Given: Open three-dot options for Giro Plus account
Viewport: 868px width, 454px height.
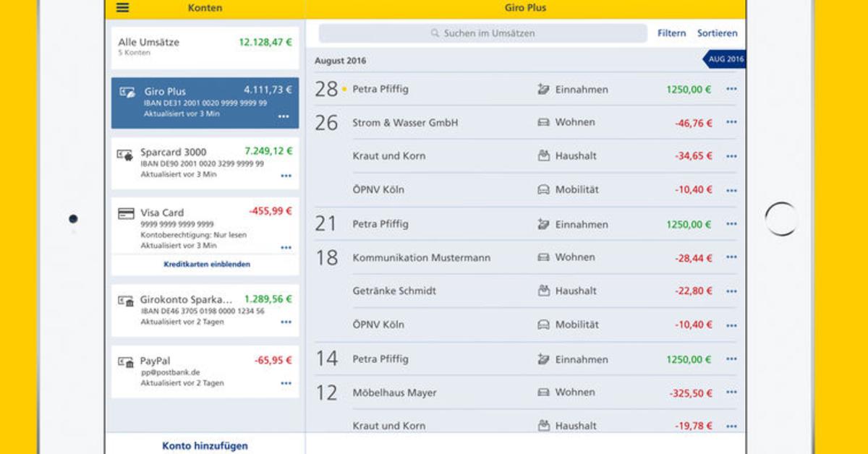Looking at the screenshot, I should pyautogui.click(x=284, y=116).
